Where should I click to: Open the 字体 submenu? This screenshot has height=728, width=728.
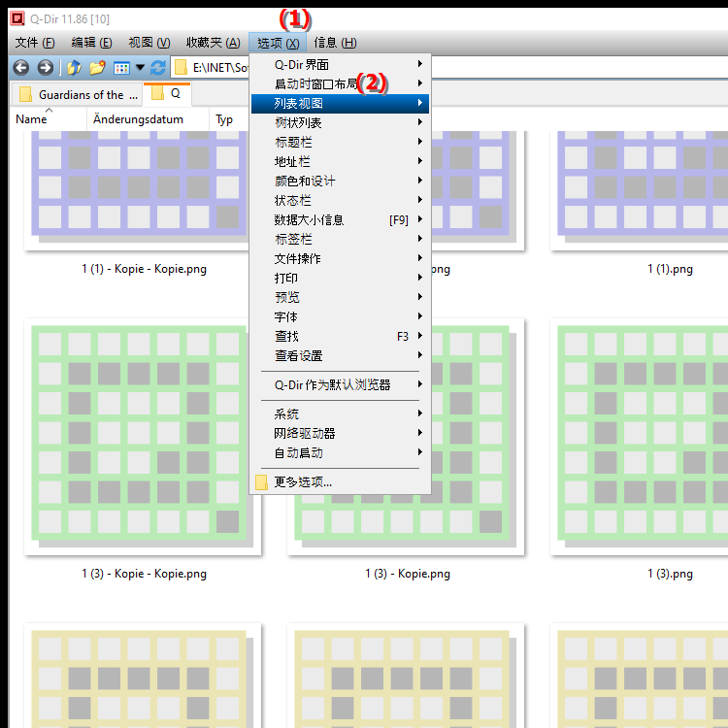click(x=340, y=317)
